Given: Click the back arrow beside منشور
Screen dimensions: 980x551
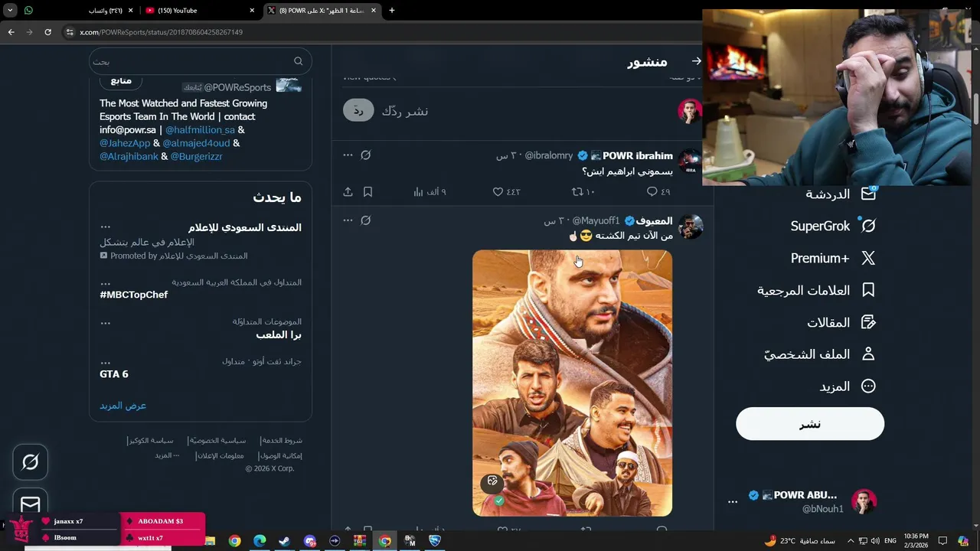Looking at the screenshot, I should [x=696, y=61].
